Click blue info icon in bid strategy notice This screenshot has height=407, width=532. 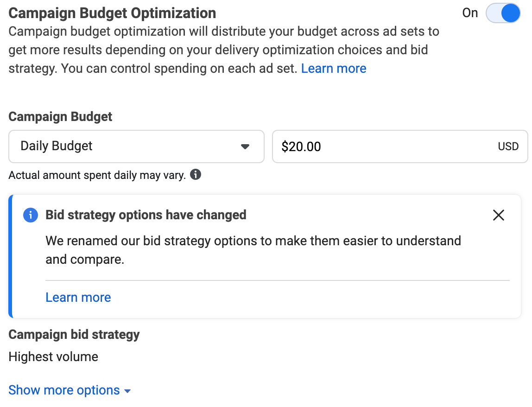(30, 215)
